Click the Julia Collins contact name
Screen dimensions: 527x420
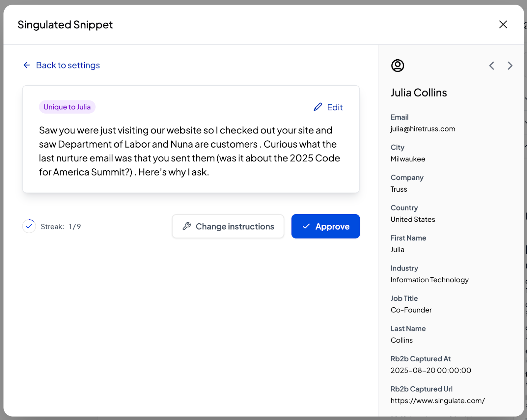[x=419, y=93]
